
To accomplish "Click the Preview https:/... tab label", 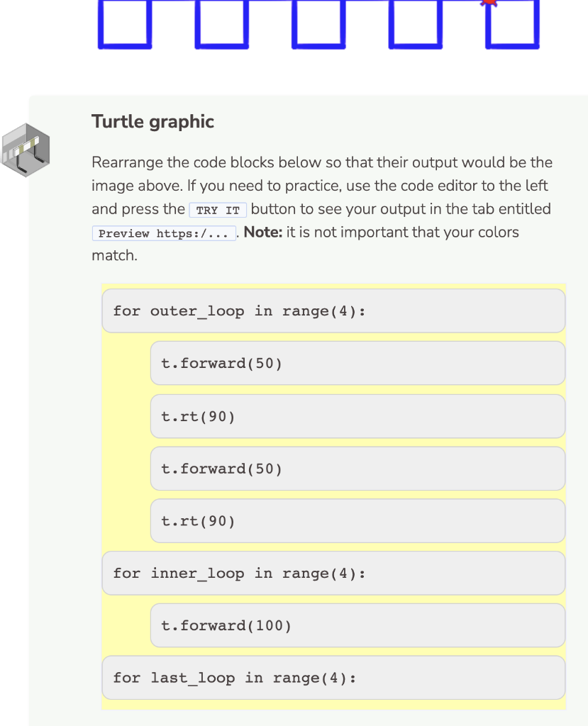I will 164,233.
